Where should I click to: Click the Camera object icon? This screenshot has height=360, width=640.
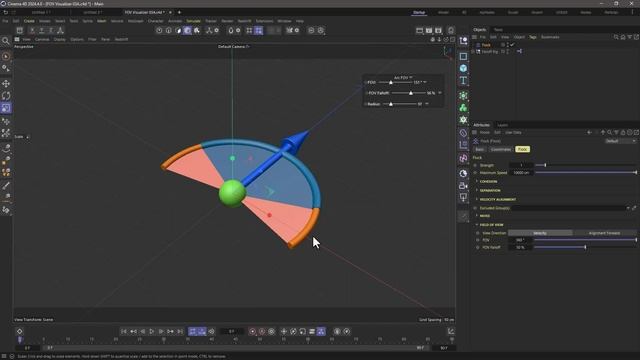463,186
